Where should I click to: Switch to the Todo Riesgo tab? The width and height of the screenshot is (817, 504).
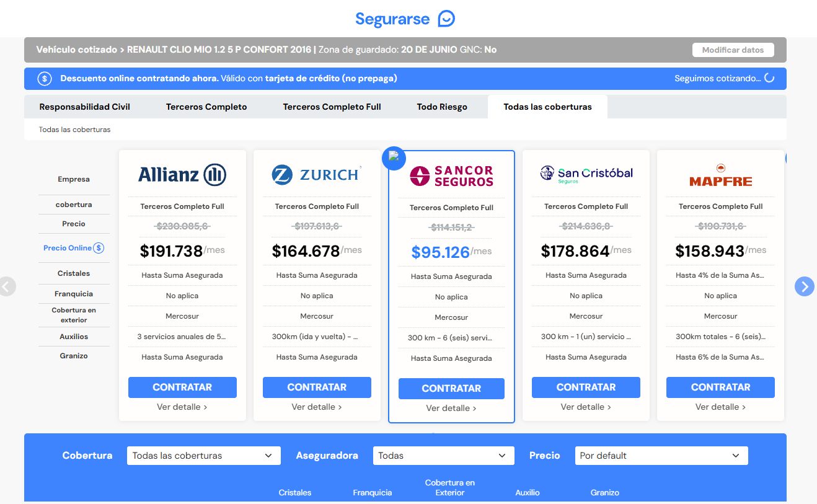coord(441,106)
